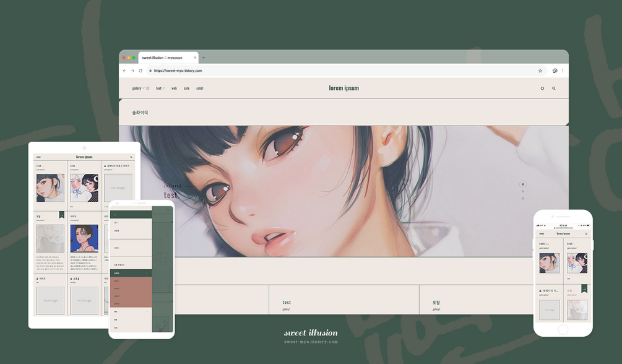The width and height of the screenshot is (622, 364).
Task: Click the bookmark ribbon on iPhone 토달 card
Action: [x=584, y=288]
